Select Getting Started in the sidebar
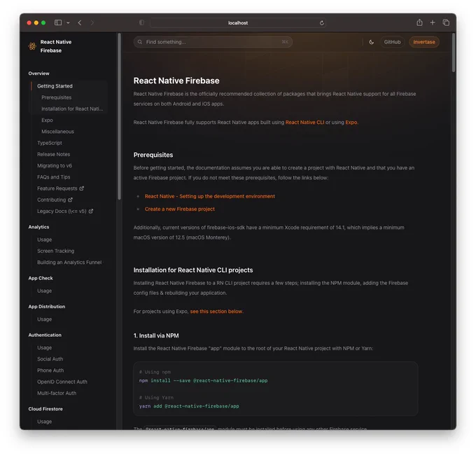The height and width of the screenshot is (456, 476). 55,86
